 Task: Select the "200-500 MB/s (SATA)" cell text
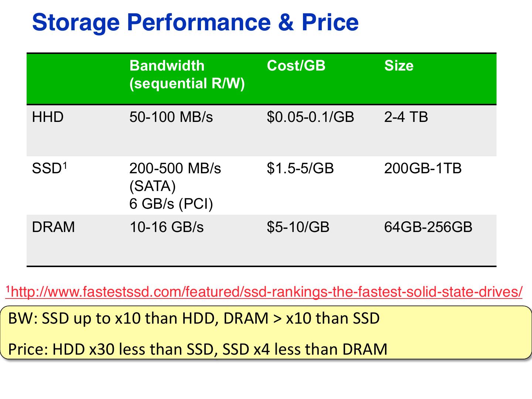coord(175,177)
